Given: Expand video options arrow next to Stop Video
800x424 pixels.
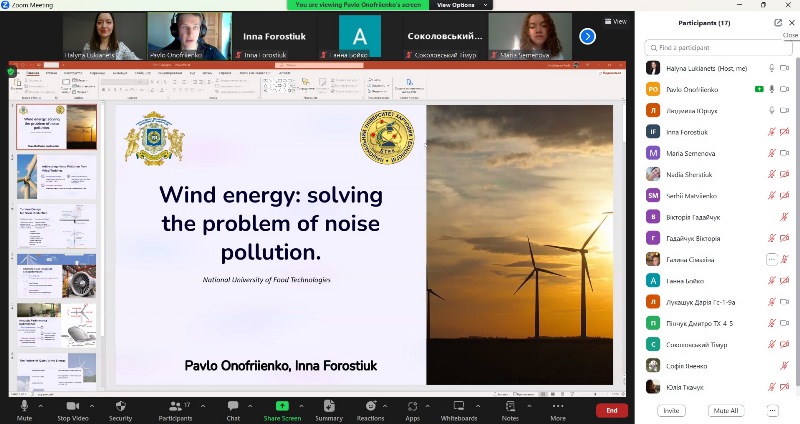Looking at the screenshot, I should 94,404.
